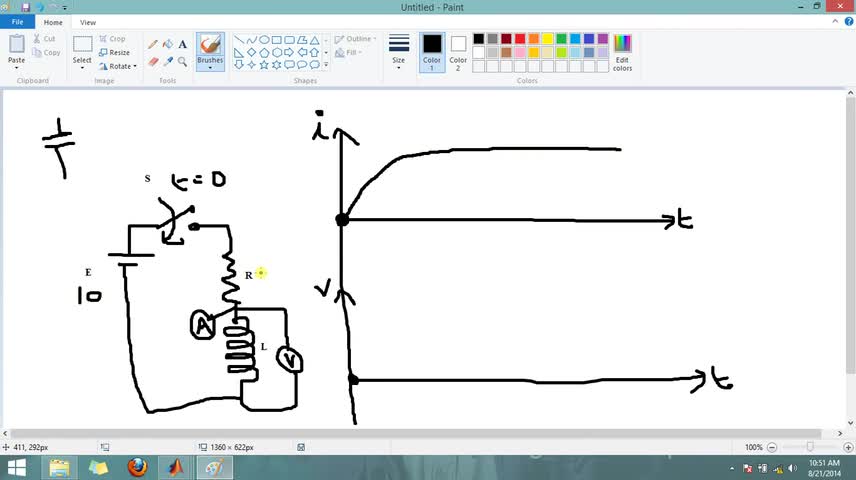Pick the green color swatch
The width and height of the screenshot is (856, 480).
(561, 39)
